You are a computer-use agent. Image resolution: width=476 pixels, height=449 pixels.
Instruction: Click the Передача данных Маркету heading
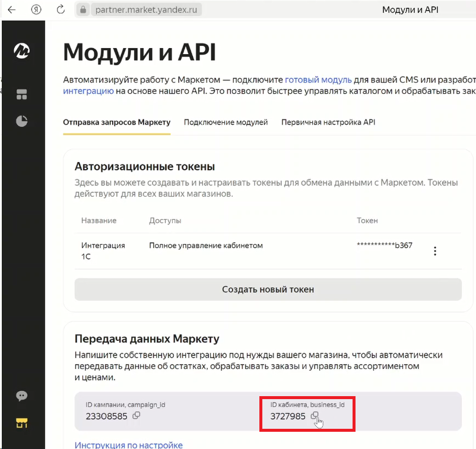[147, 339]
